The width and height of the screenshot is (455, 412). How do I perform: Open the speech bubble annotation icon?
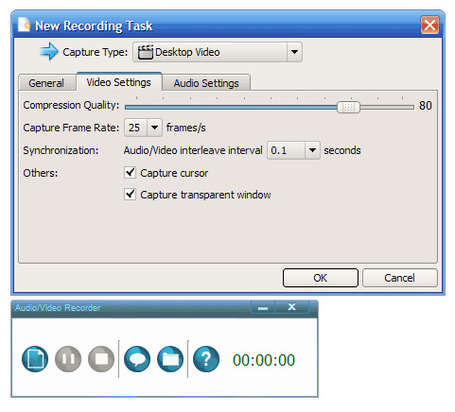click(137, 359)
